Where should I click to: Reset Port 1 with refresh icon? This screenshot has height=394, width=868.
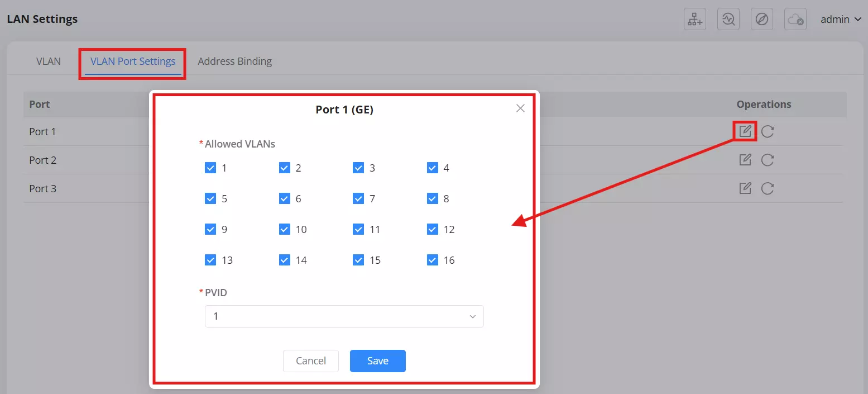[768, 131]
